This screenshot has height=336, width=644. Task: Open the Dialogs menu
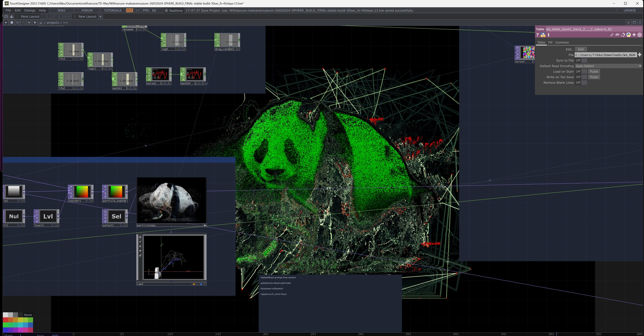click(x=30, y=11)
